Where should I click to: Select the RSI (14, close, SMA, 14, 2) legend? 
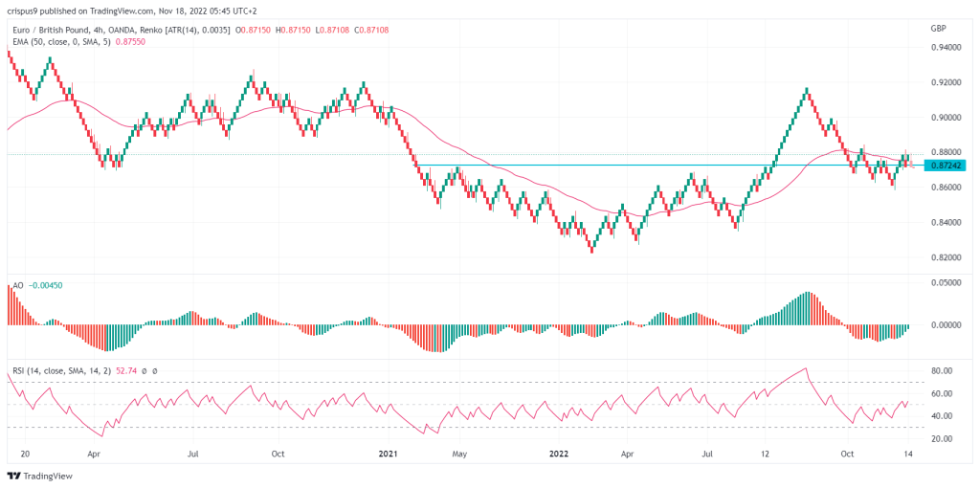pos(61,370)
